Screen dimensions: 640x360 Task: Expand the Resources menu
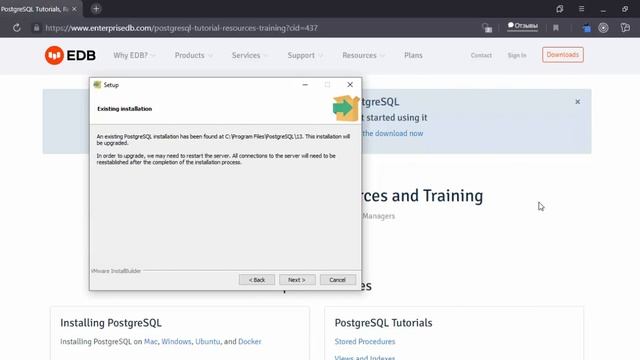pos(363,55)
